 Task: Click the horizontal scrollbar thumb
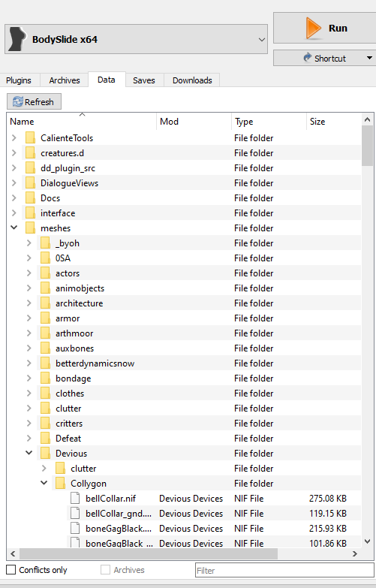tap(149, 553)
